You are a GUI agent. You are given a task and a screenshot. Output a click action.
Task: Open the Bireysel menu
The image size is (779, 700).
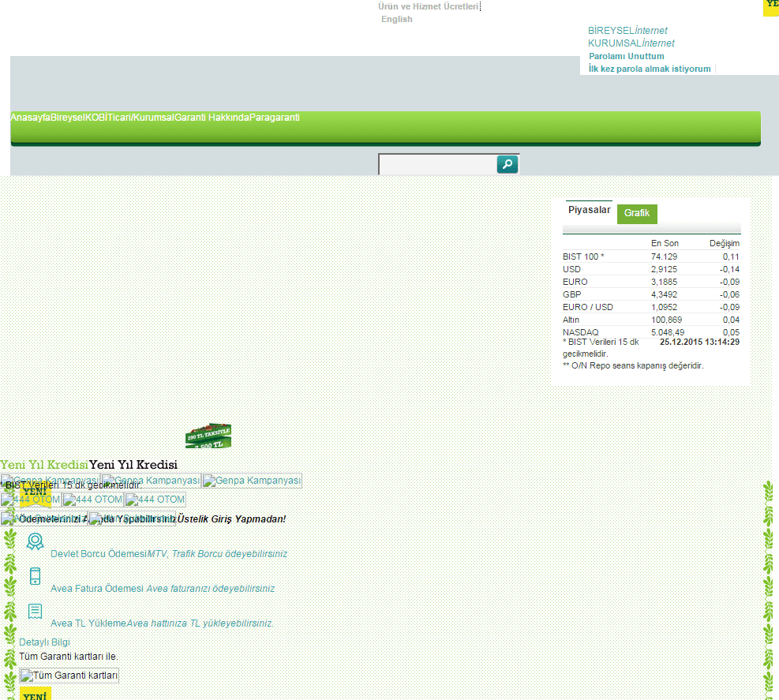coord(68,118)
